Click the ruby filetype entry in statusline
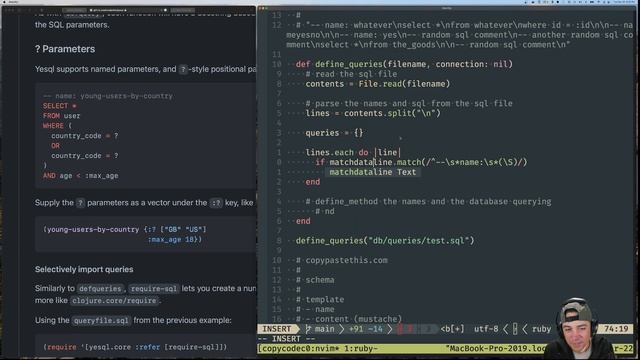The width and height of the screenshot is (640, 360). (x=541, y=329)
